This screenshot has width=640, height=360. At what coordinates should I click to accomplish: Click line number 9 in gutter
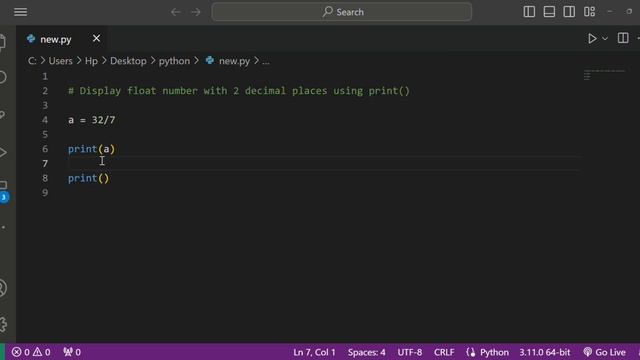45,192
